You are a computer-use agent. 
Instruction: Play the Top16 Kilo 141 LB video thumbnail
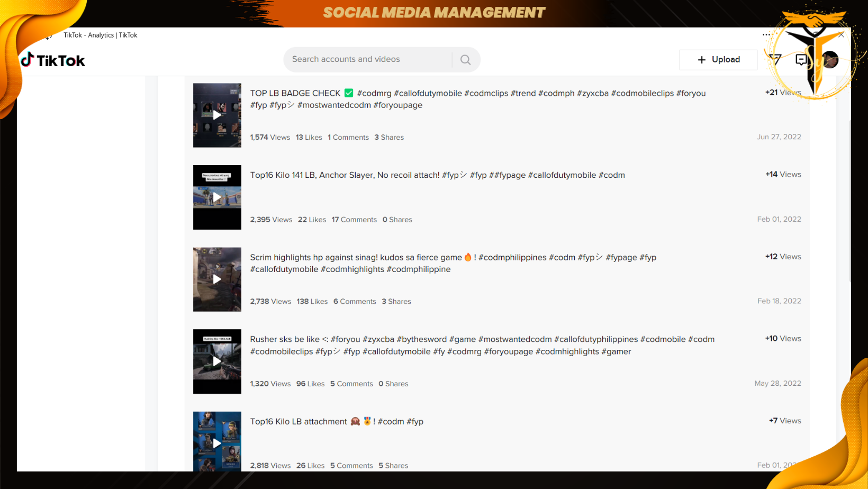217,197
